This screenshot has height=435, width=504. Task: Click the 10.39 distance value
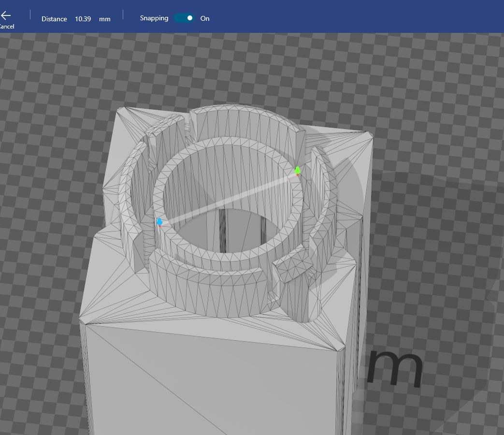[83, 19]
